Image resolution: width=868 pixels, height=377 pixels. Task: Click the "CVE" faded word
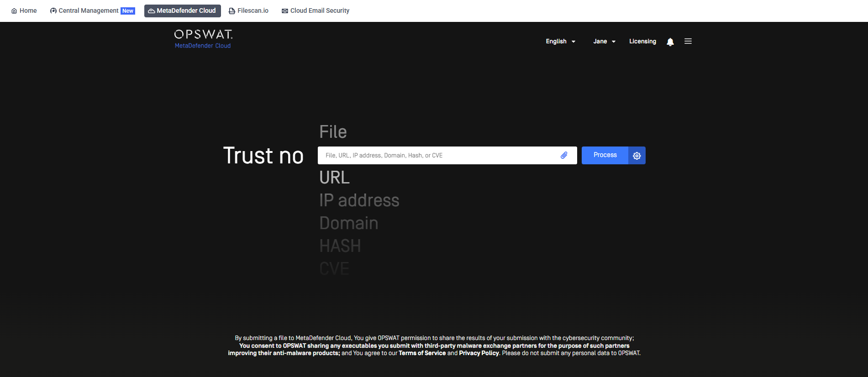pos(334,268)
